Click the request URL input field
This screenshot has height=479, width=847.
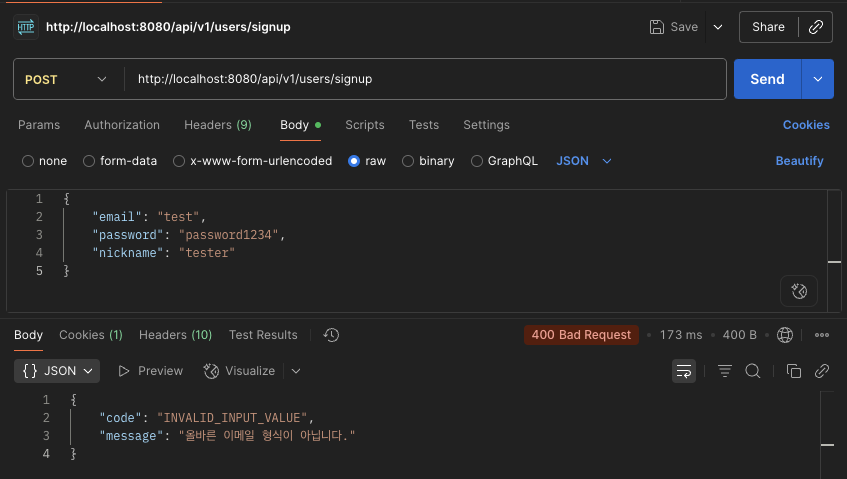coord(425,79)
